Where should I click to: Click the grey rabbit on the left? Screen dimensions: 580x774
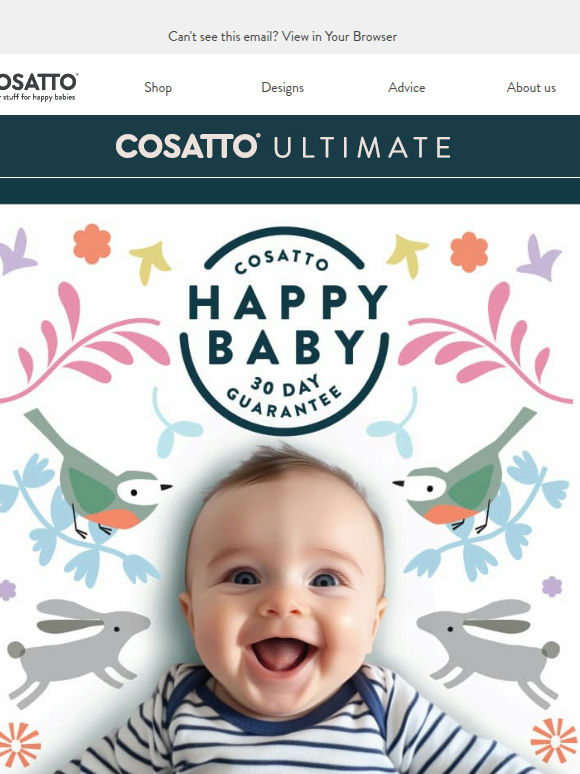75,649
